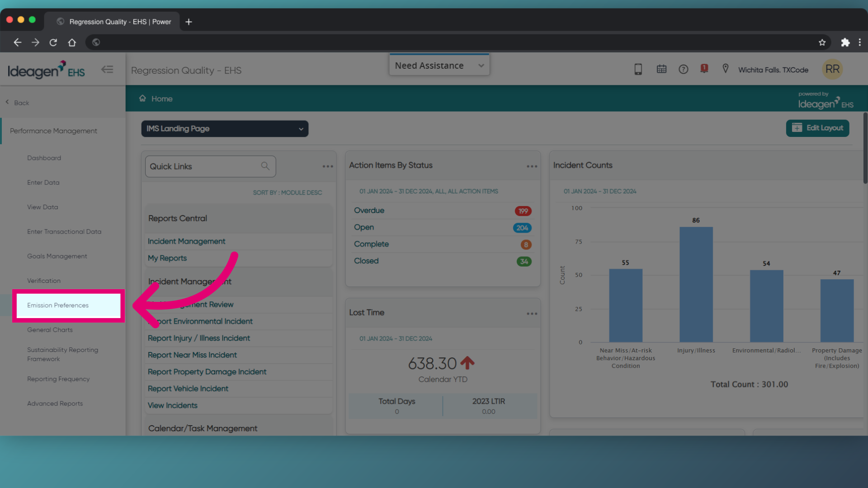Viewport: 868px width, 488px height.
Task: Click the location pin icon
Action: click(725, 69)
